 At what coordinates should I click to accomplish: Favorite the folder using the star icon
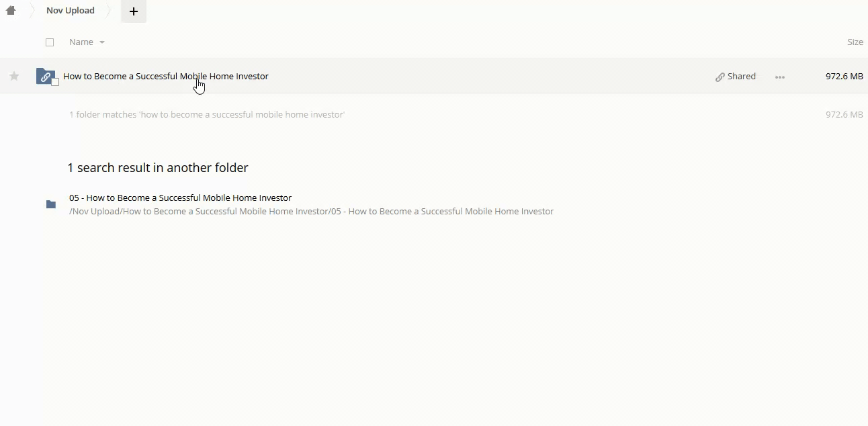tap(14, 77)
